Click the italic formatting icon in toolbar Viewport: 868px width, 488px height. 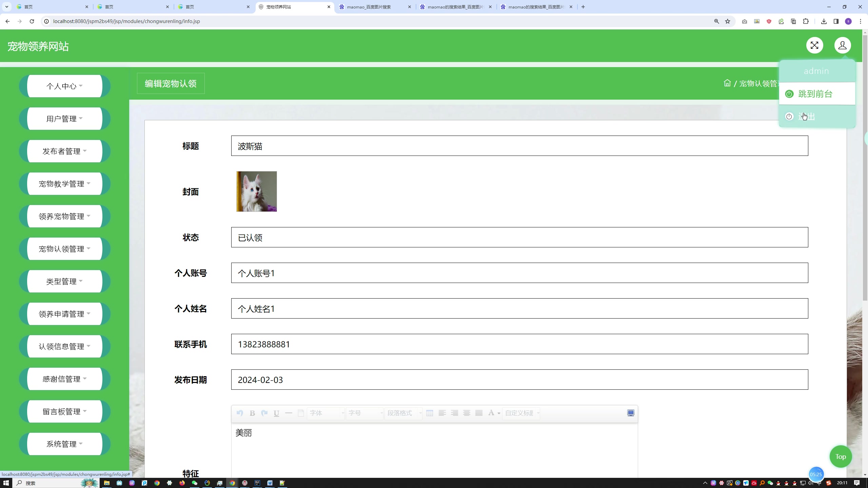tap(265, 413)
